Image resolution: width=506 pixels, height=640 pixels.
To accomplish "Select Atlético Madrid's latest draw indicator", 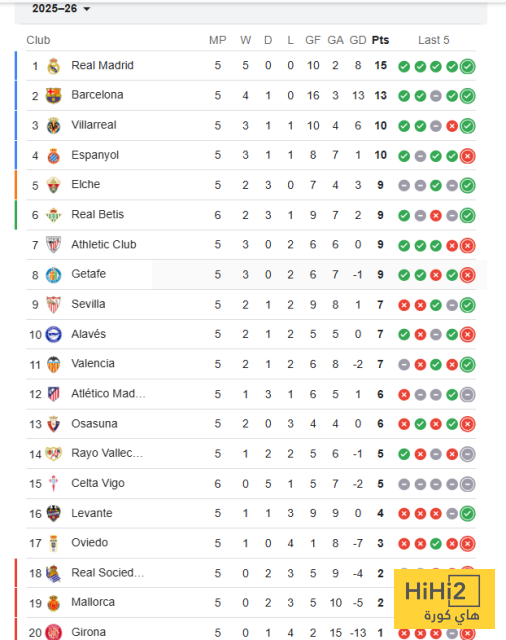I will 468,395.
